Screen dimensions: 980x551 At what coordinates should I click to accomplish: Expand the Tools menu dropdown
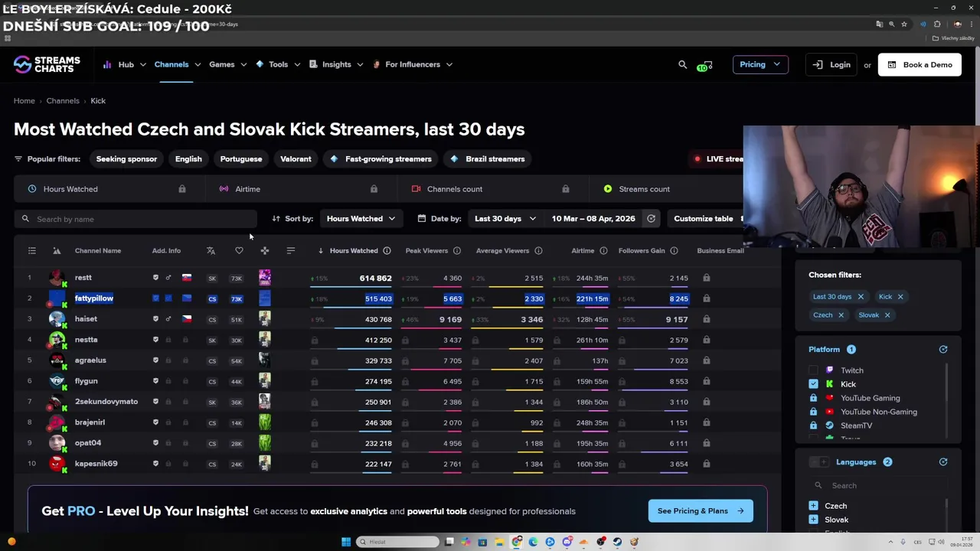278,65
